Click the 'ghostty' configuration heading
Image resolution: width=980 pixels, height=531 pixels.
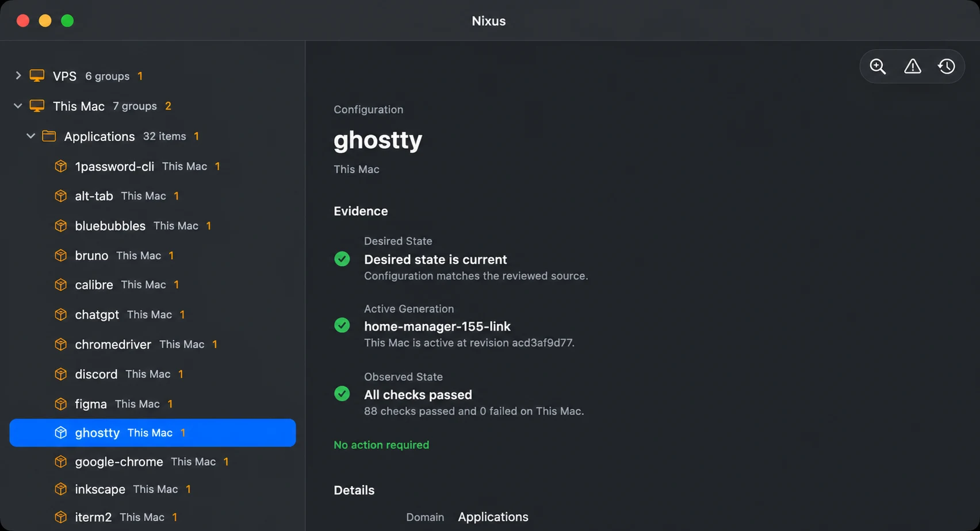coord(378,140)
